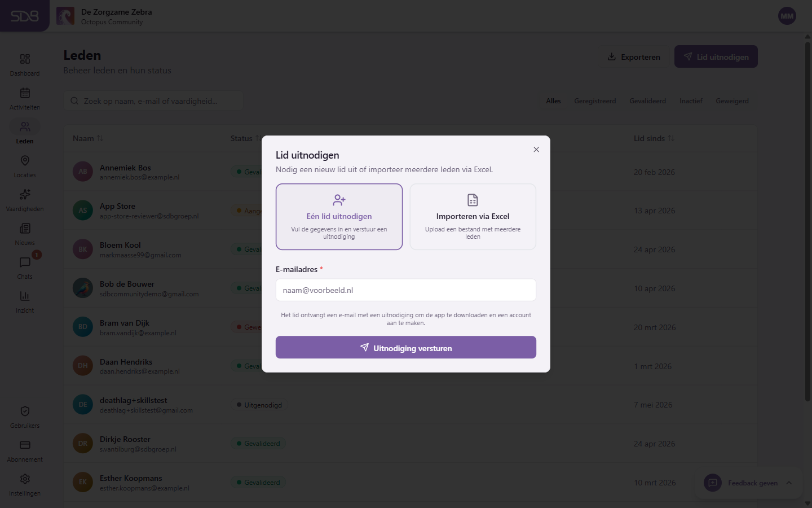Open the Nieuws sidebar icon
The height and width of the screenshot is (508, 812).
(x=25, y=229)
